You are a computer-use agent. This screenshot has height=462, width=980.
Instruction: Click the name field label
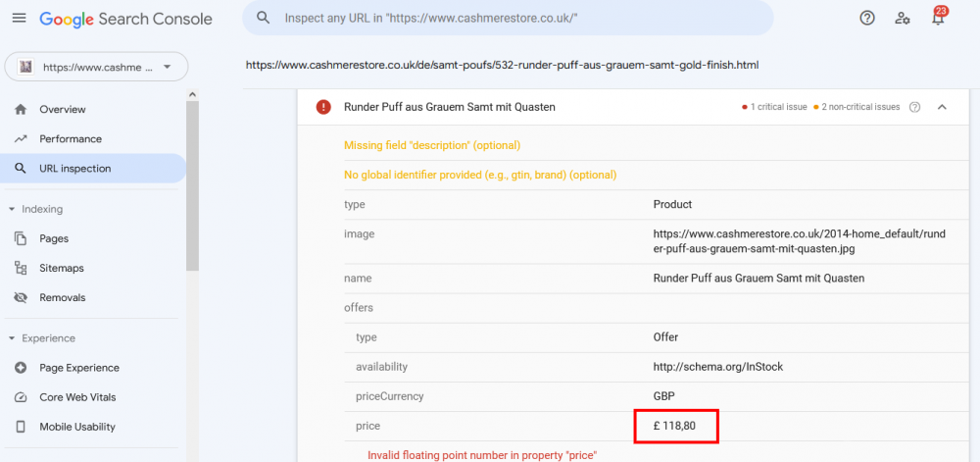tap(357, 279)
